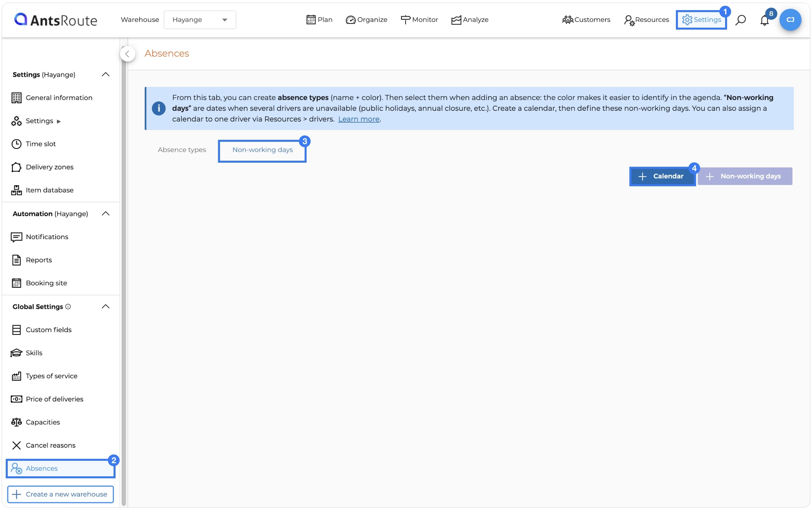Open the Reports document icon
Screen dimensions: 812x510
[16, 260]
